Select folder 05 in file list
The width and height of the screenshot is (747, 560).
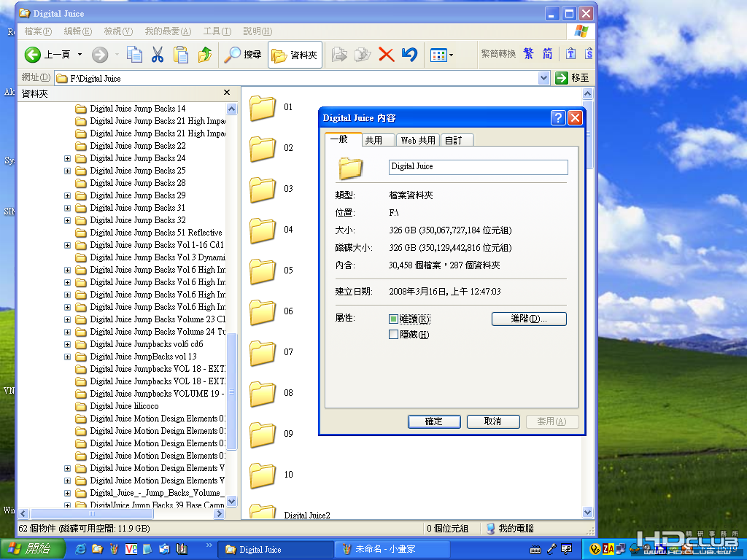(271, 271)
